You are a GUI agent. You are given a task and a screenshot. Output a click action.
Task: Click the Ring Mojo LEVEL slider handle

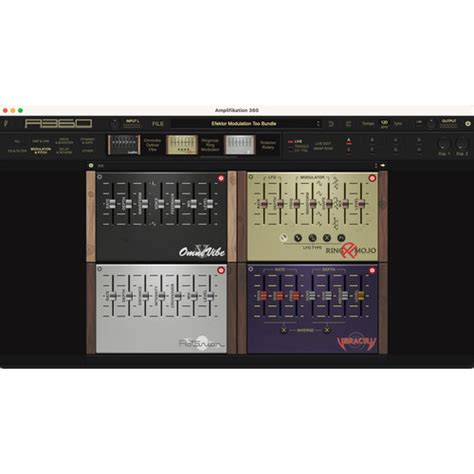361,203
